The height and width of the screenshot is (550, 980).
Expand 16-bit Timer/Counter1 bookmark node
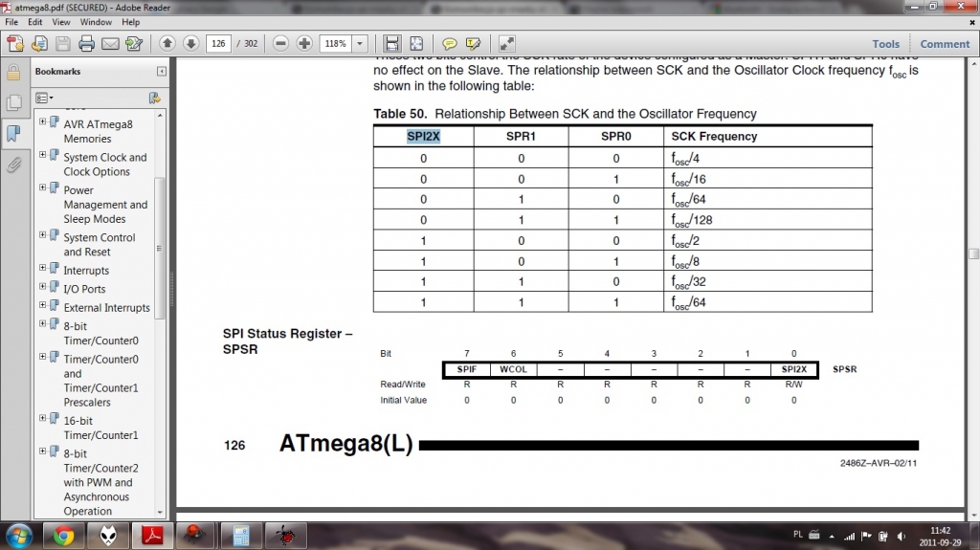[x=42, y=418]
